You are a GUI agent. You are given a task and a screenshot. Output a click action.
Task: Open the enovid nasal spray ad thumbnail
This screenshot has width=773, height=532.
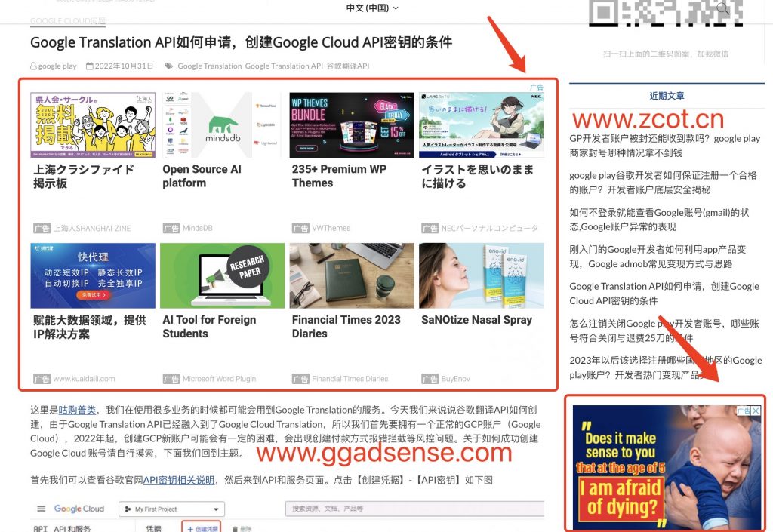point(482,275)
